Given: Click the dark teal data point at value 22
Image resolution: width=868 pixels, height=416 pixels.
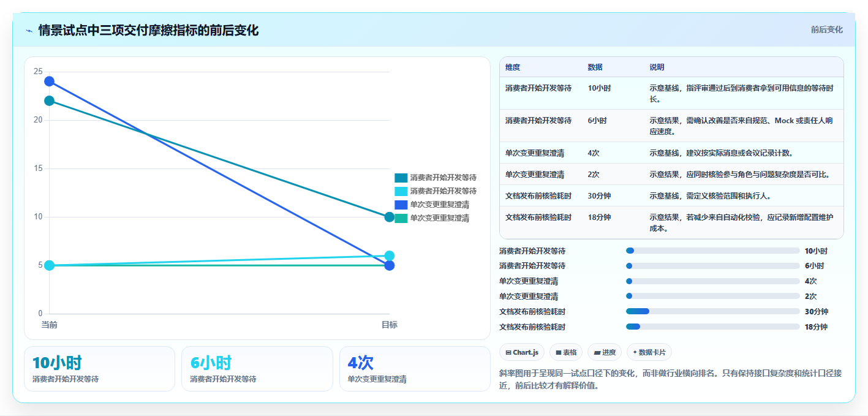Looking at the screenshot, I should (49, 100).
